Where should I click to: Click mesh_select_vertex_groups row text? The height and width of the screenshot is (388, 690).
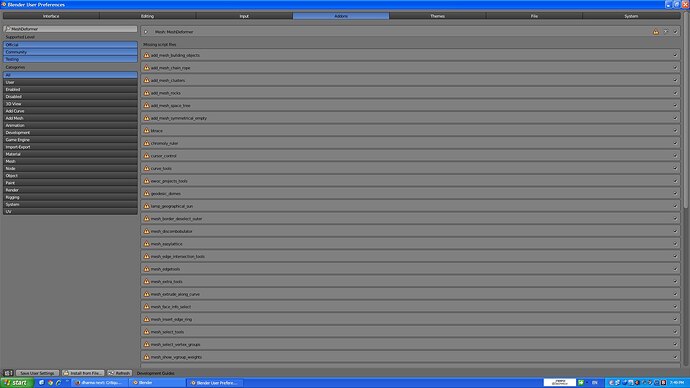point(175,344)
